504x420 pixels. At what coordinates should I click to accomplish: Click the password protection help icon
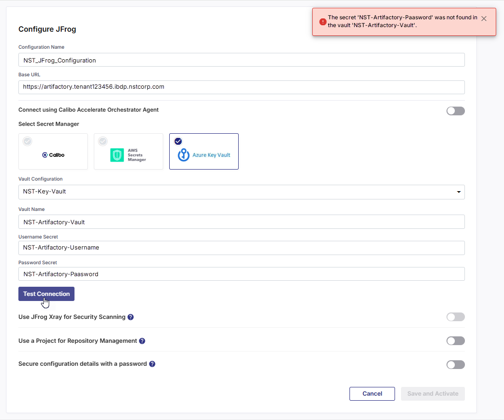[x=152, y=363]
